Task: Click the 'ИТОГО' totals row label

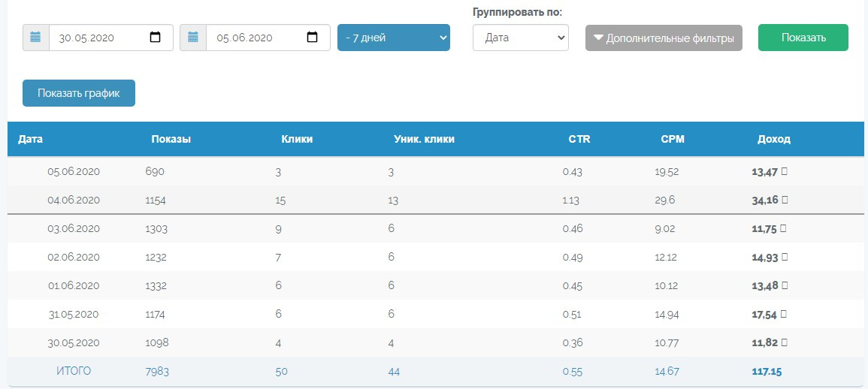Action: pyautogui.click(x=74, y=371)
